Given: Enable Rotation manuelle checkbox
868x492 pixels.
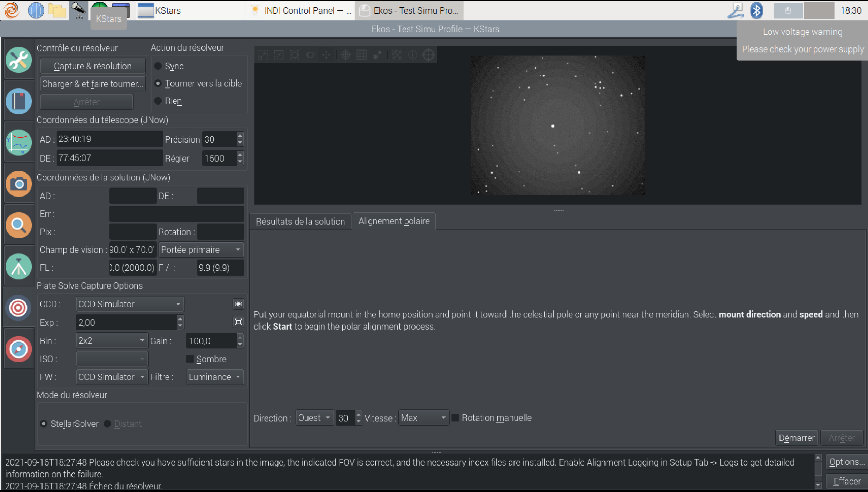Looking at the screenshot, I should [455, 417].
